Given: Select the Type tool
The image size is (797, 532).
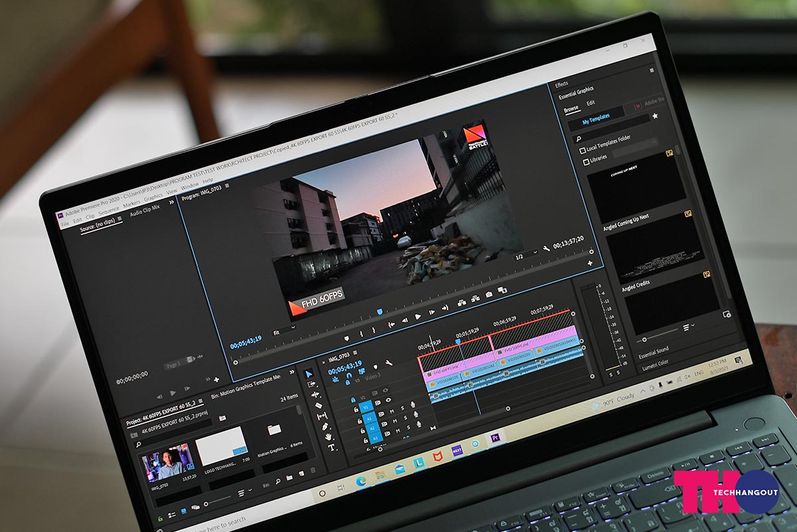Looking at the screenshot, I should [x=331, y=447].
